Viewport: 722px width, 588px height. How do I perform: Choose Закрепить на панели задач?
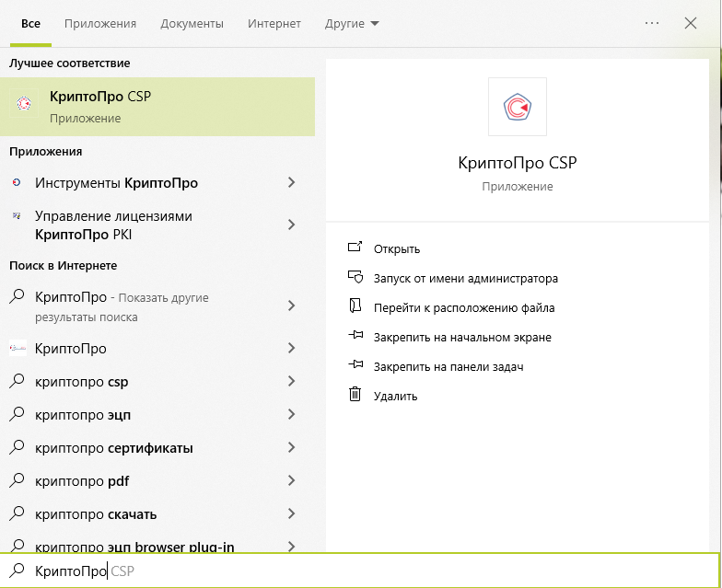pyautogui.click(x=448, y=366)
